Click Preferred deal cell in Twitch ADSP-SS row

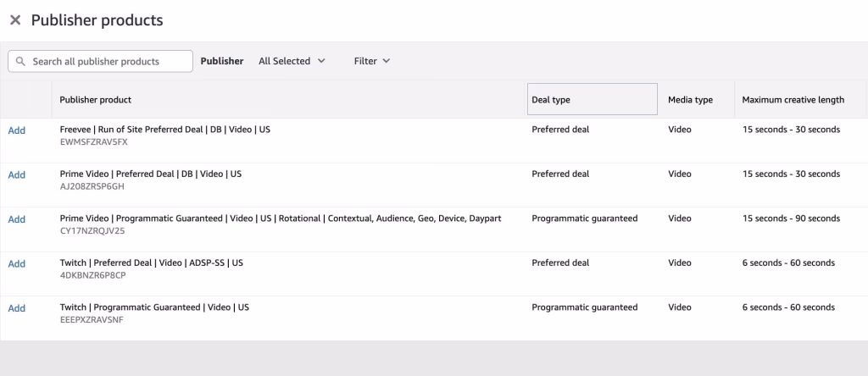point(560,263)
